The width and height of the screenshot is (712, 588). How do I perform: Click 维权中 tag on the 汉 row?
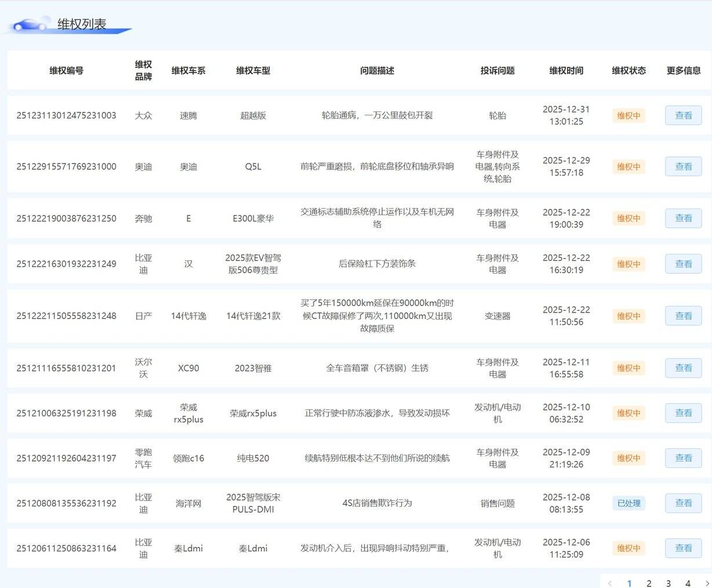tap(629, 264)
